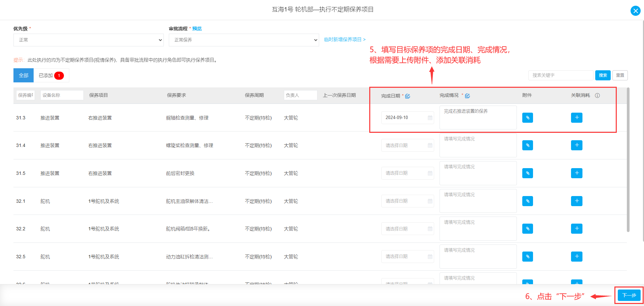Click the 螺旋桨检查测量、修理 requirement cell
Image resolution: width=644 pixels, height=306 pixels.
point(189,145)
